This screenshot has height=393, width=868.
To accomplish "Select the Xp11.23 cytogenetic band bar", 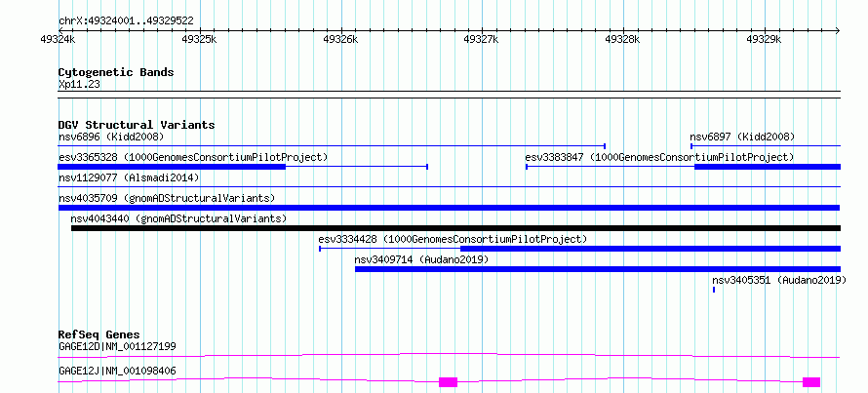I will tap(450, 95).
